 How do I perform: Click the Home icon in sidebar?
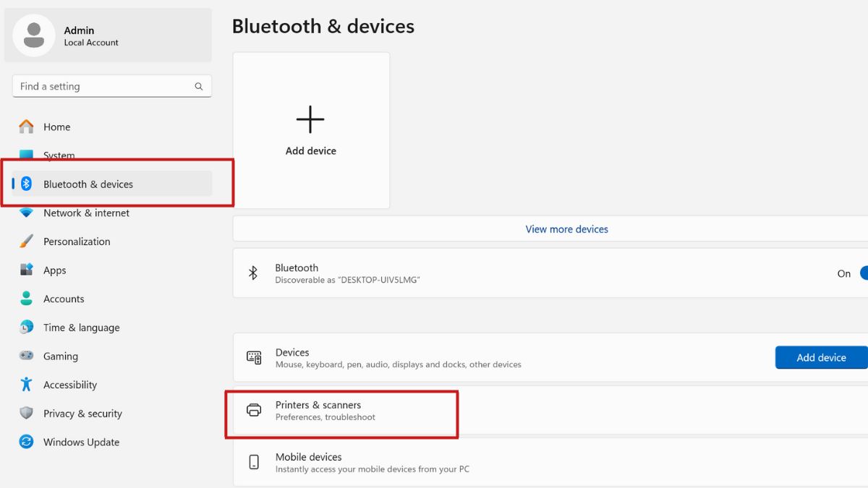[26, 127]
